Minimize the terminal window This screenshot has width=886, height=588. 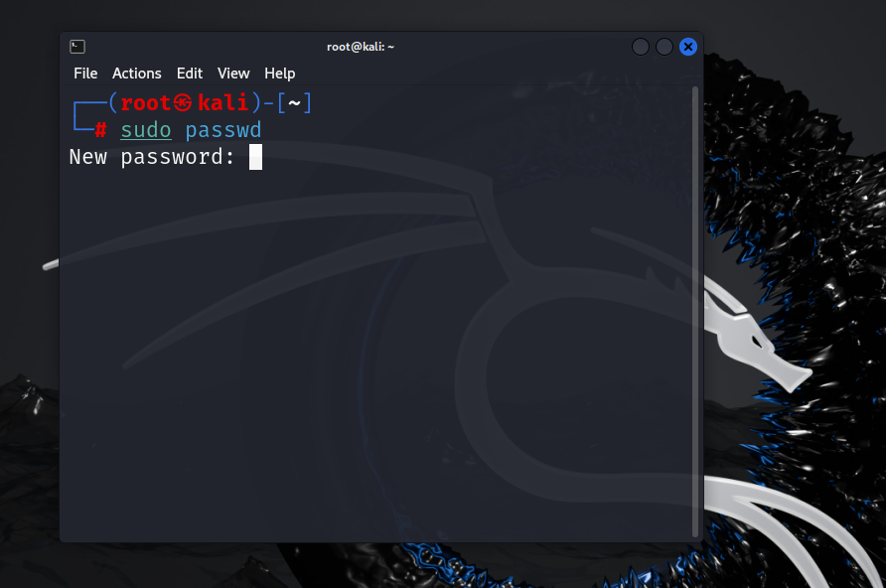(x=641, y=47)
